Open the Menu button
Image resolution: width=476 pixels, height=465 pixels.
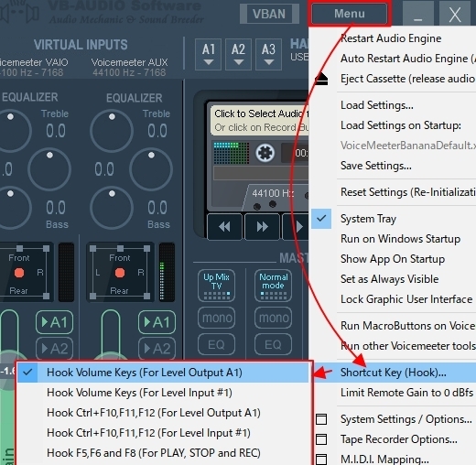pos(350,14)
